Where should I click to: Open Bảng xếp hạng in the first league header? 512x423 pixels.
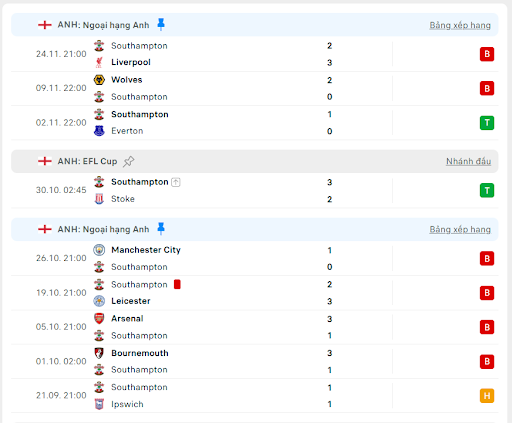460,25
